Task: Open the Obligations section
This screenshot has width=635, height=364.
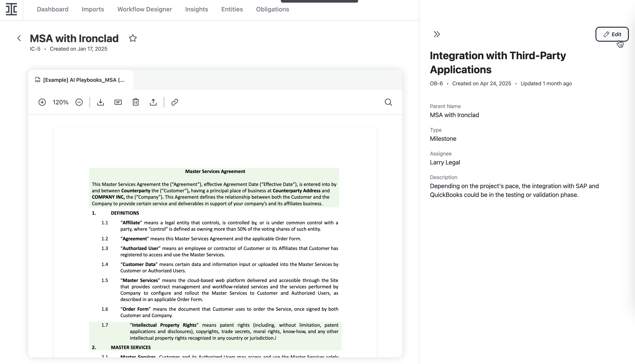Action: (x=272, y=9)
